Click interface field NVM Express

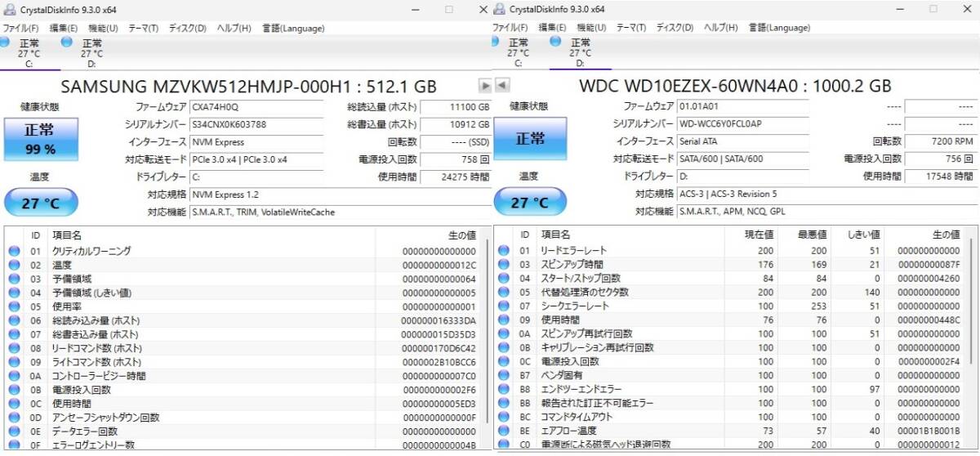click(x=256, y=141)
